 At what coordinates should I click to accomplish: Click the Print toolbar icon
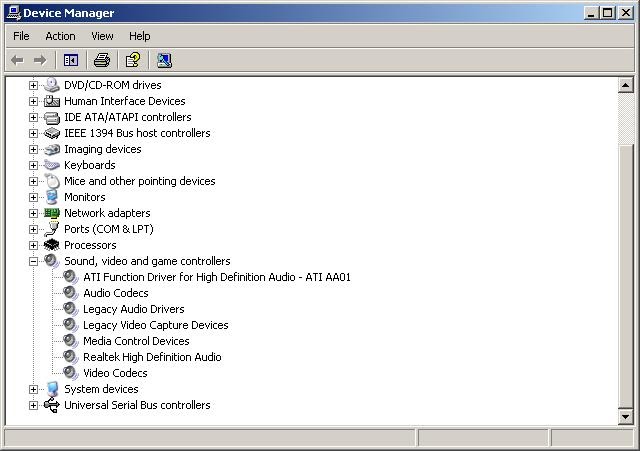tap(102, 60)
